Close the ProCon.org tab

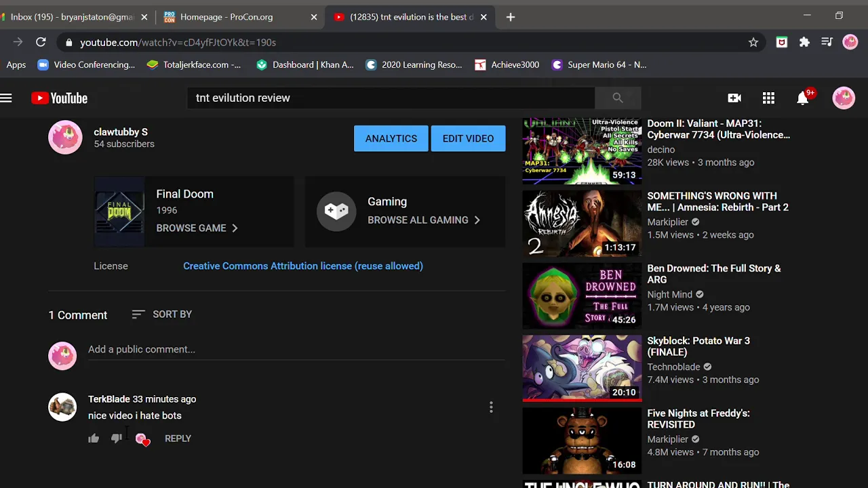pos(313,17)
